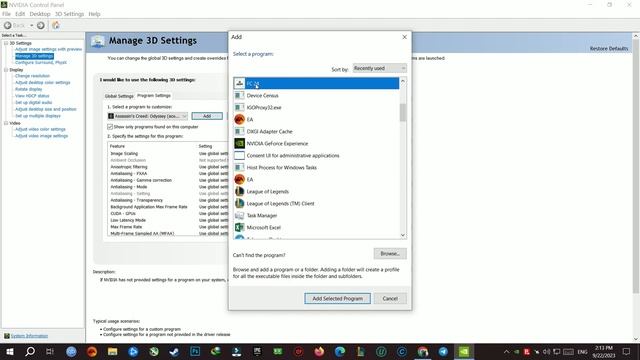The image size is (640, 360).
Task: Open the Back history dropdown arrow
Action: pyautogui.click(x=31, y=25)
